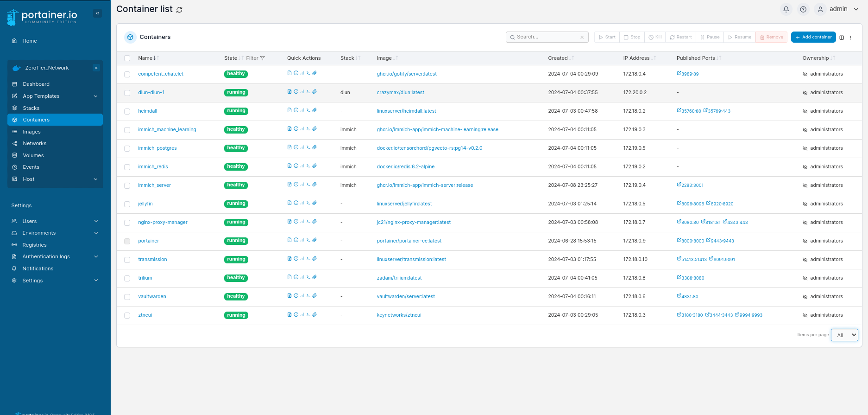
Task: Open Stacks in the sidebar
Action: pyautogui.click(x=31, y=108)
